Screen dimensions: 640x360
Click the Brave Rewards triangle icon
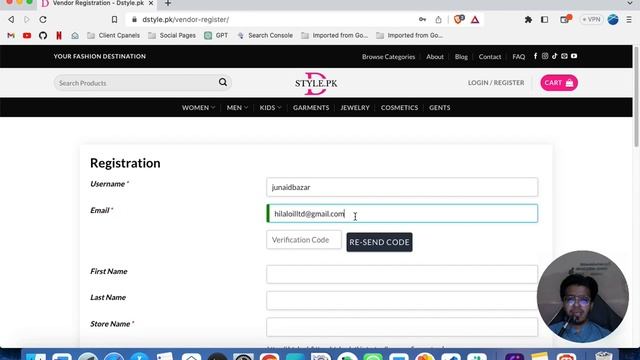tap(475, 20)
